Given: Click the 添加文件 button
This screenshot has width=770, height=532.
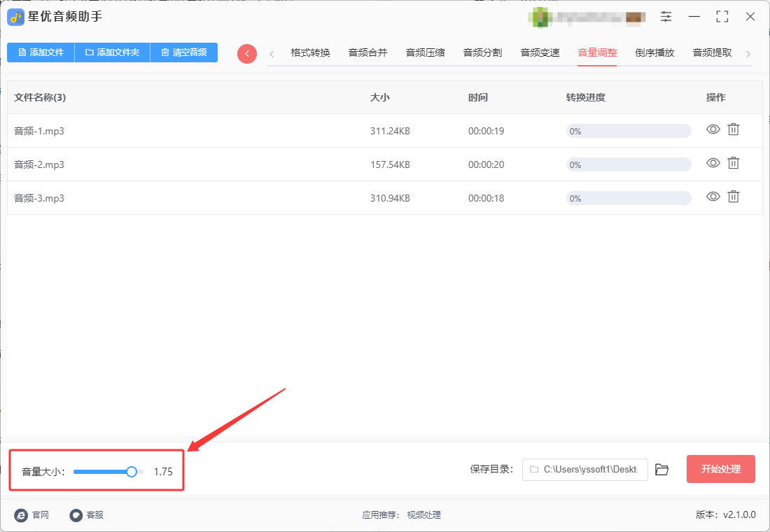Looking at the screenshot, I should [41, 52].
